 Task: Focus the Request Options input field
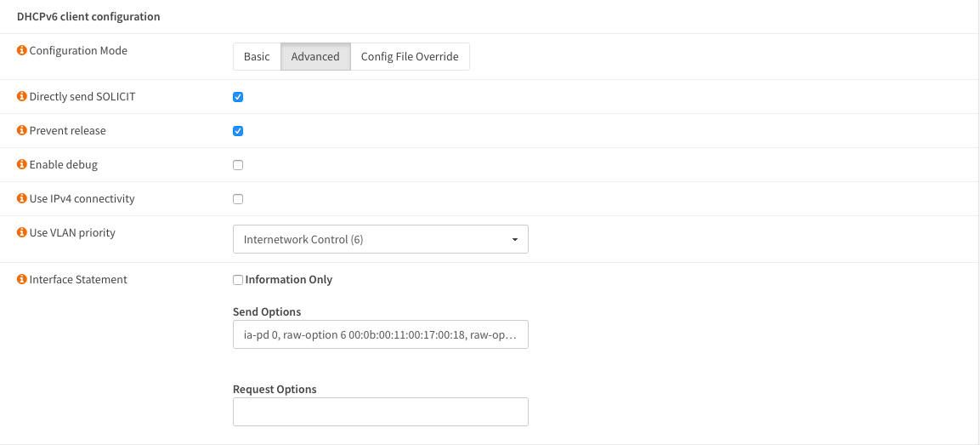pos(380,412)
